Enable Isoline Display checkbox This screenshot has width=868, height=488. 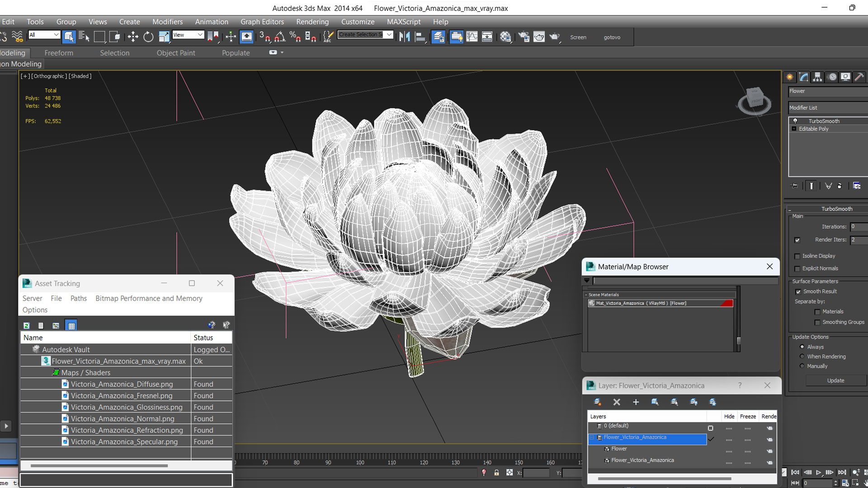797,256
